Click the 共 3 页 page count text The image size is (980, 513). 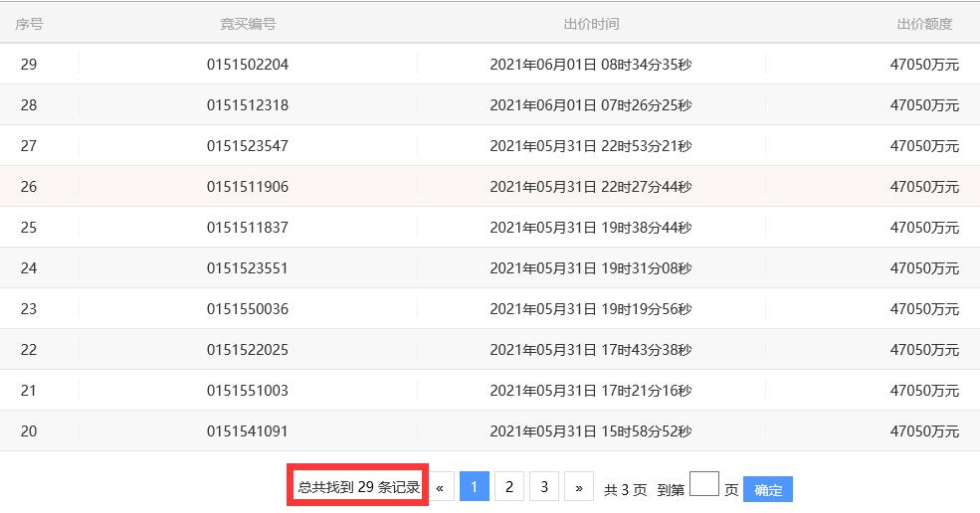[x=625, y=490]
